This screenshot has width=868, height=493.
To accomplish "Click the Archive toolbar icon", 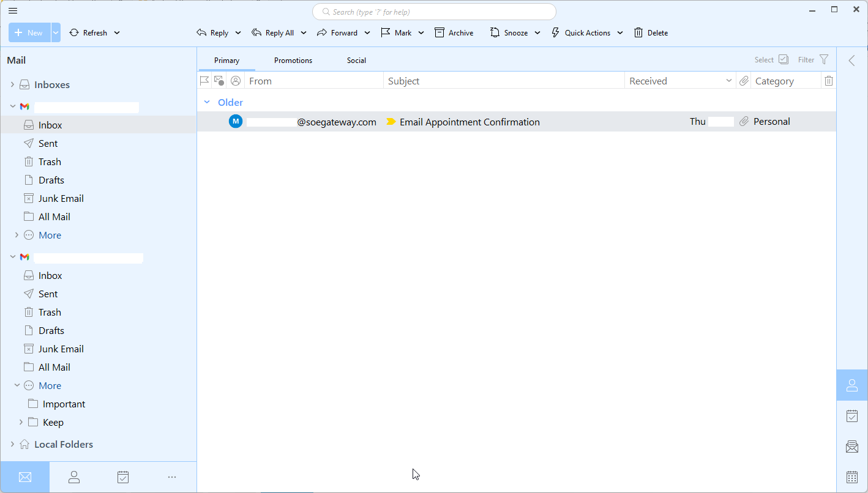I will point(440,33).
